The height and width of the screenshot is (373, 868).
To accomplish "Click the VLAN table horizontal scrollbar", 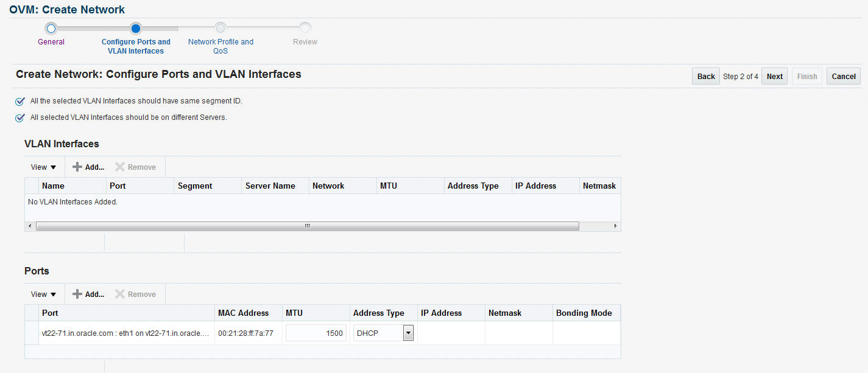I will coord(307,226).
